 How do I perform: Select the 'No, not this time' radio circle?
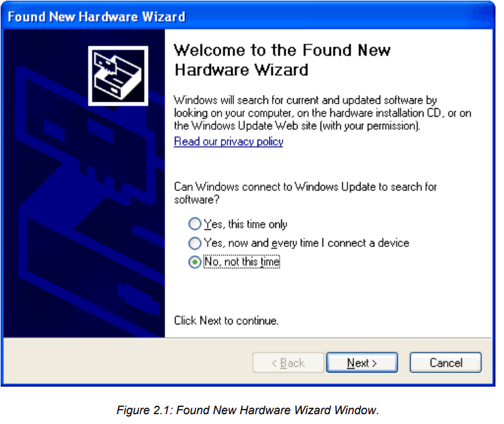[195, 262]
